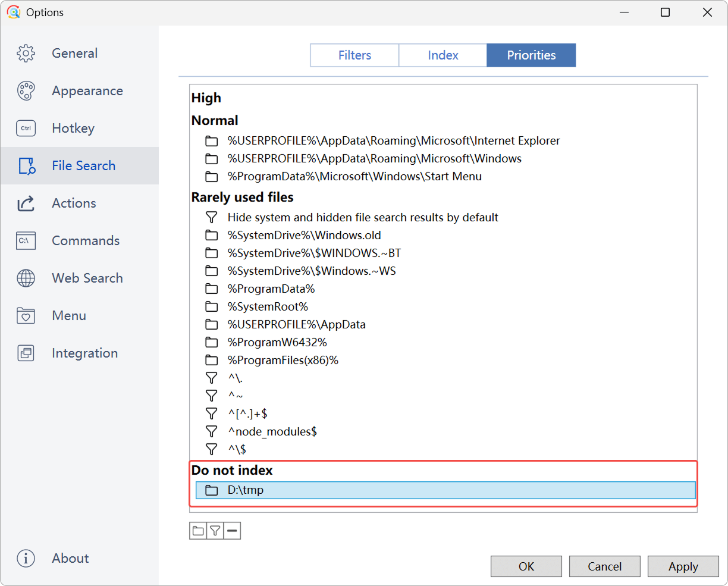Click the Cancel button
This screenshot has width=728, height=586.
point(605,566)
